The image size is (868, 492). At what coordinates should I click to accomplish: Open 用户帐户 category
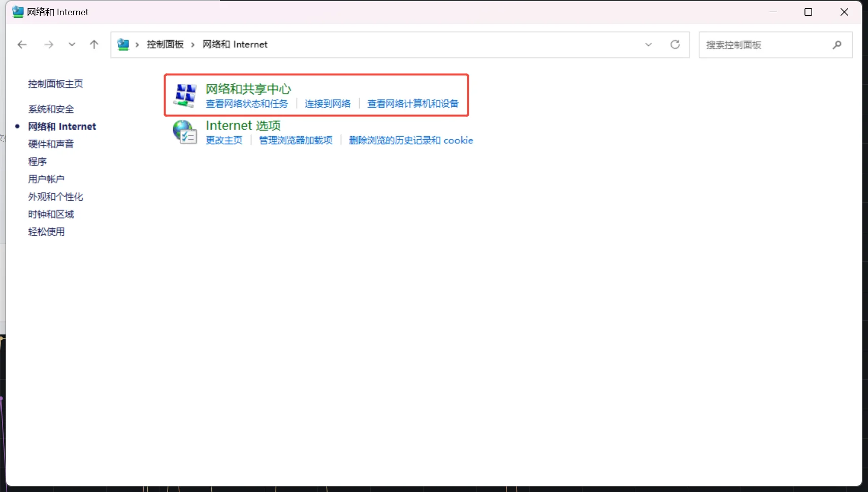(46, 179)
